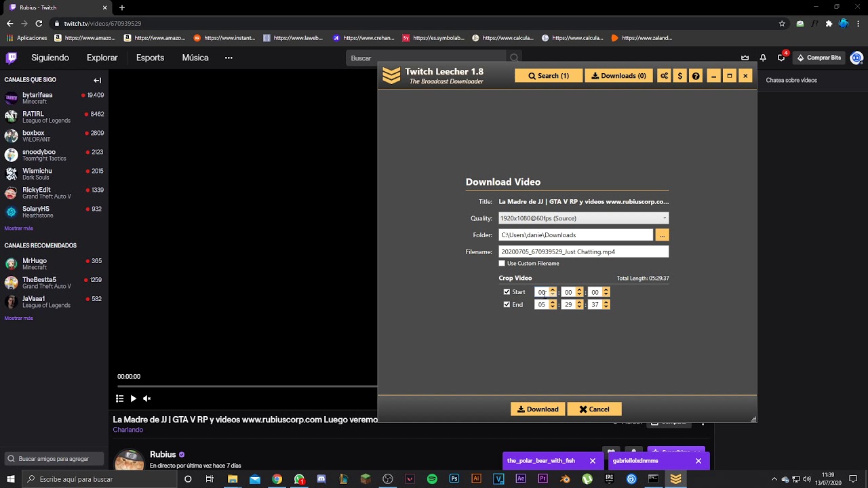The height and width of the screenshot is (488, 868).
Task: Adjust Start seconds spinner arrows
Action: tap(606, 292)
